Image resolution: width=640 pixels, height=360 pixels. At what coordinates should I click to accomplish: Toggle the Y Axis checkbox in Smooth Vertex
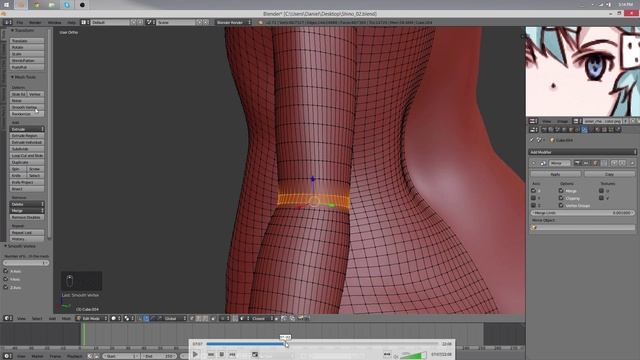(6, 279)
